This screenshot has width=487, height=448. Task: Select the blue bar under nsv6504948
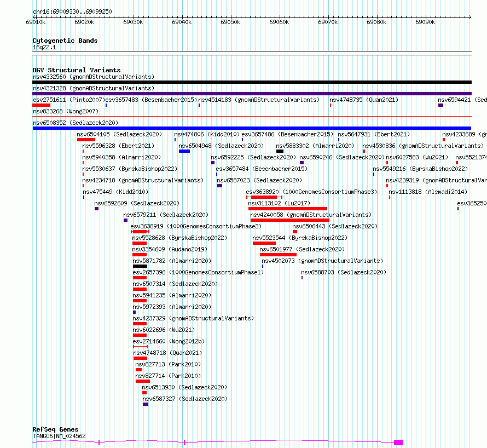(184, 151)
